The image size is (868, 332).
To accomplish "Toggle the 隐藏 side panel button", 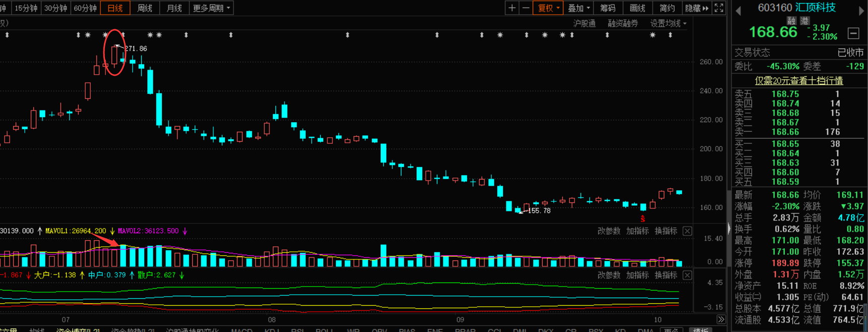I will 697,8.
